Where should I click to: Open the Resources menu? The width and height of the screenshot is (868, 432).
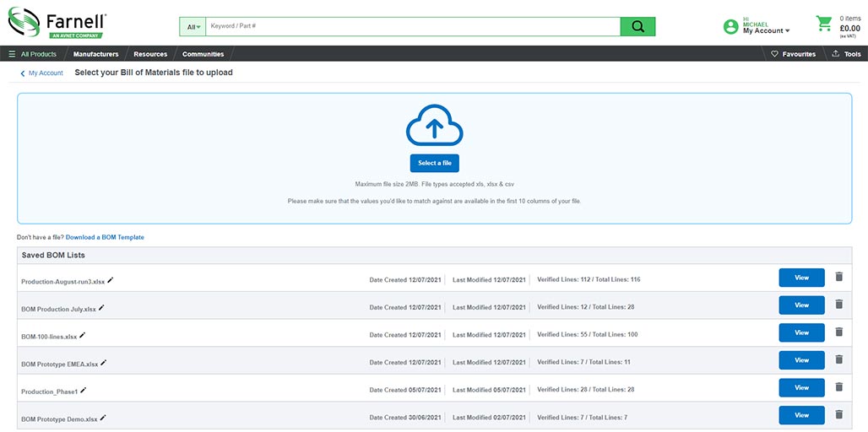[150, 54]
